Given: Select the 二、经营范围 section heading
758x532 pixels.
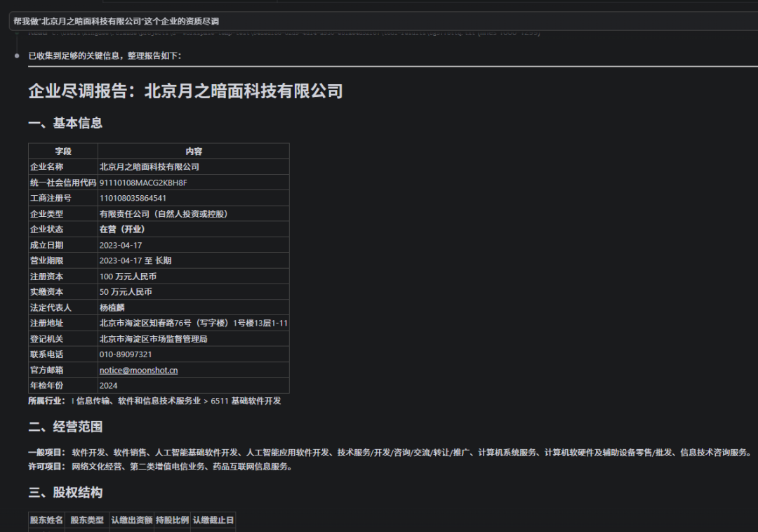Looking at the screenshot, I should (x=65, y=427).
